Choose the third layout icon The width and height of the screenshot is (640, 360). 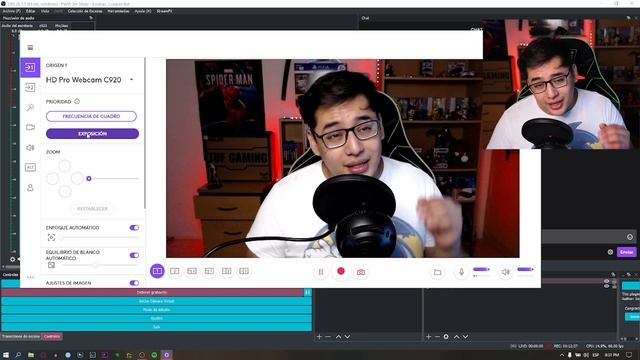[x=192, y=271]
